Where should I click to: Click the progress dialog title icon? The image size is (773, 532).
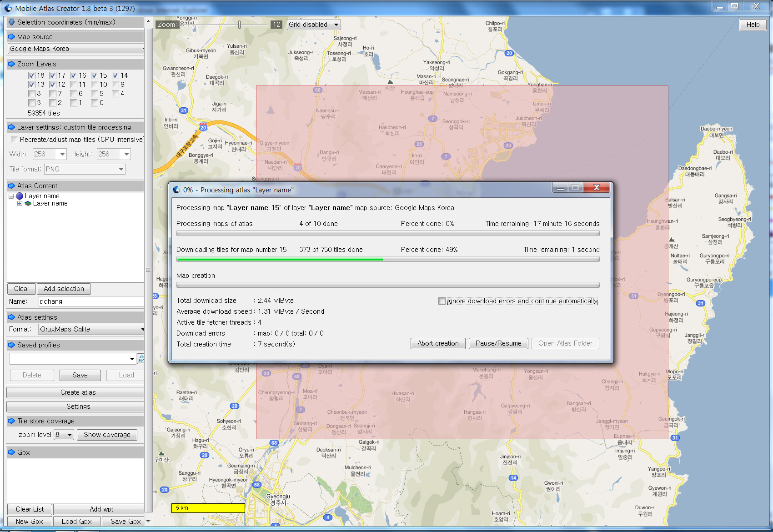[176, 190]
